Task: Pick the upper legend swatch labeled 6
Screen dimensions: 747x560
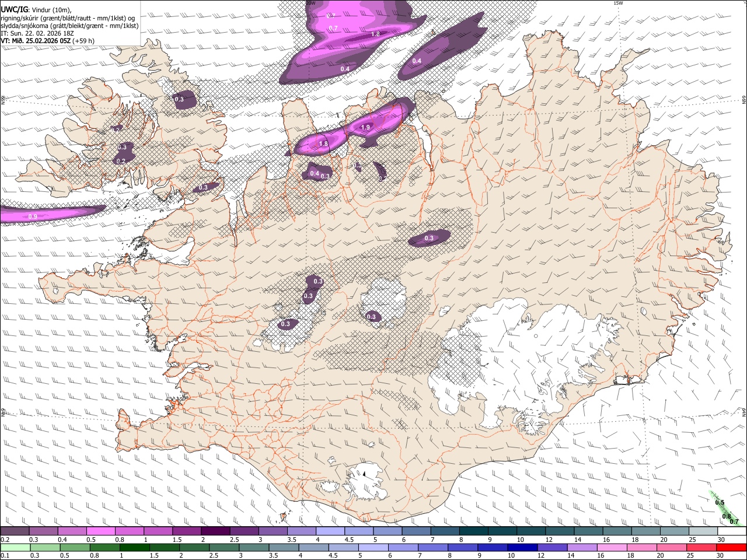Action: (x=416, y=531)
